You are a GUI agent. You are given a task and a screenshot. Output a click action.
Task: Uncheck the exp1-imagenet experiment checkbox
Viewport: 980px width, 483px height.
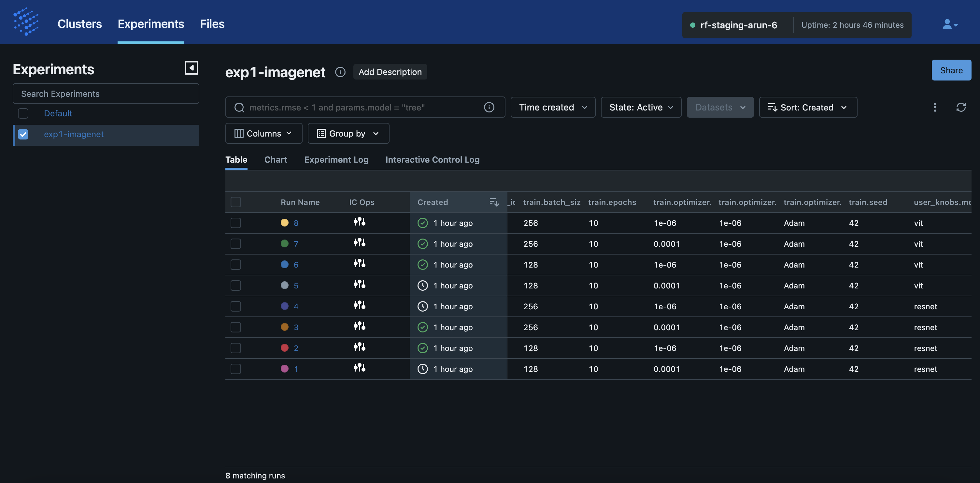23,134
